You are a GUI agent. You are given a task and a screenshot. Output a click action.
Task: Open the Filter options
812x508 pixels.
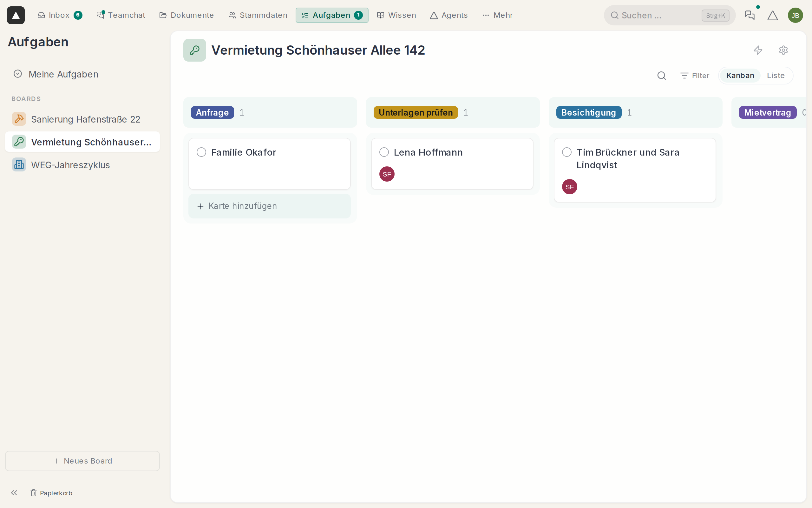695,76
